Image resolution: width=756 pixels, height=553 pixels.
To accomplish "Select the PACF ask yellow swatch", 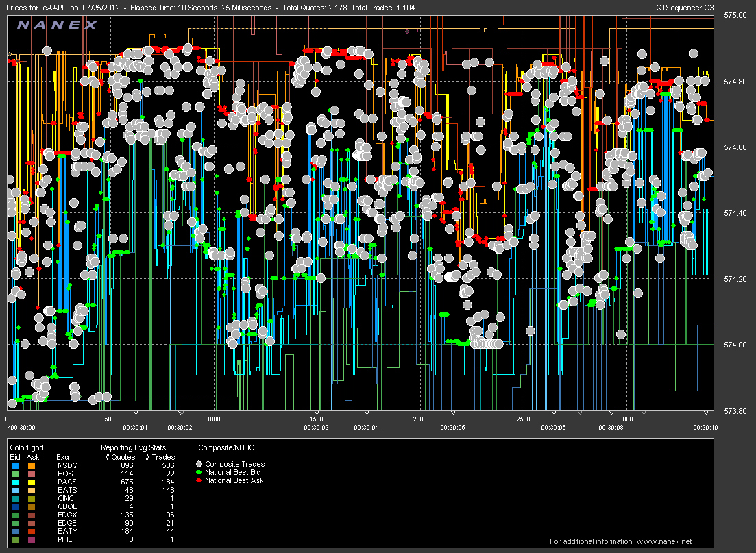I will point(32,482).
